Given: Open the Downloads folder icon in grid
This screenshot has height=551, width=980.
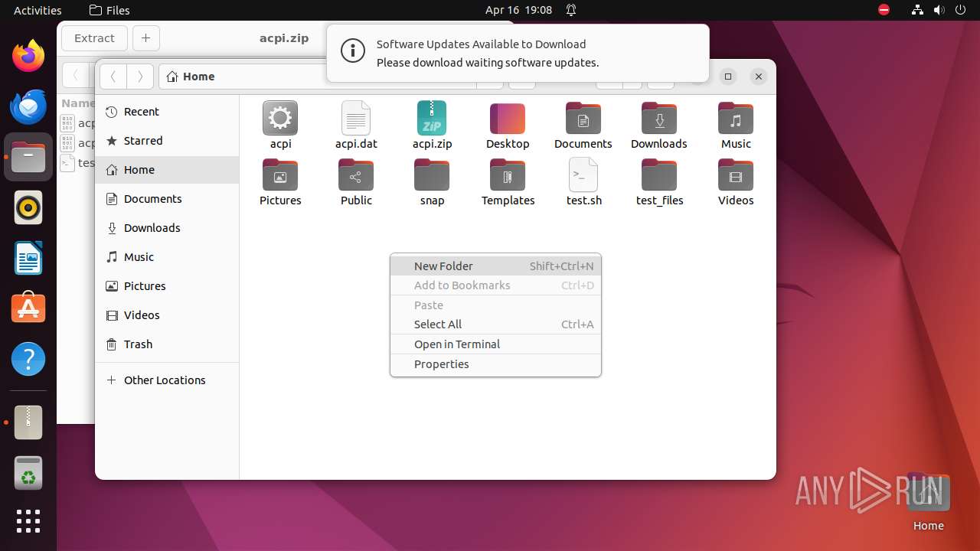Looking at the screenshot, I should coord(659,119).
